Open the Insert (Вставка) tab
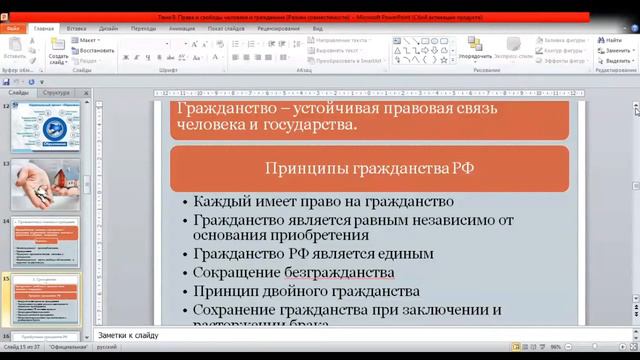Image resolution: width=640 pixels, height=360 pixels. pos(76,29)
